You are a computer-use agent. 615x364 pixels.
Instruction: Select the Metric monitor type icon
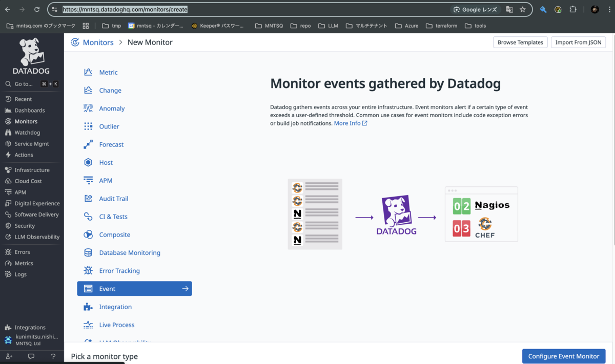pos(88,72)
